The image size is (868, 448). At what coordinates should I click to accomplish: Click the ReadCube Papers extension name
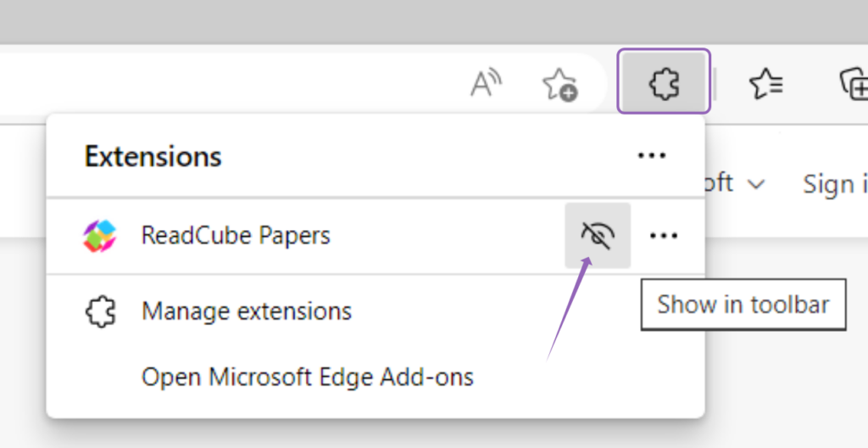pos(236,236)
